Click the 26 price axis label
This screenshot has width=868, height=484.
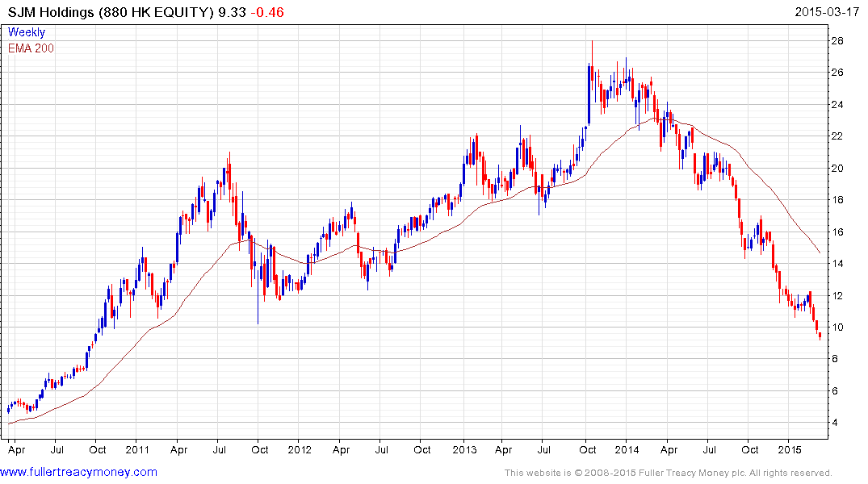point(837,73)
